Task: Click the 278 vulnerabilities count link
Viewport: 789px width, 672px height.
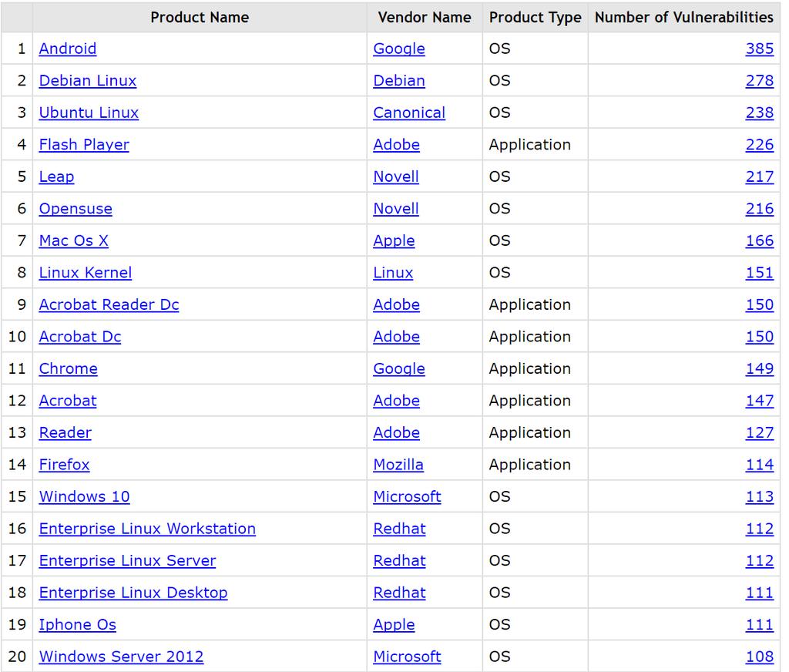Action: click(759, 81)
